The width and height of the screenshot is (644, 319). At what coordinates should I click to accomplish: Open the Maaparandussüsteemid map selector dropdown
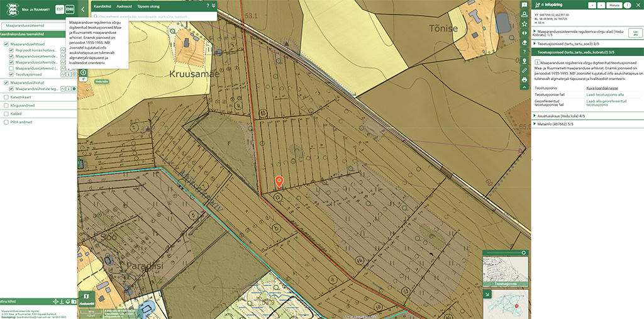tap(38, 25)
